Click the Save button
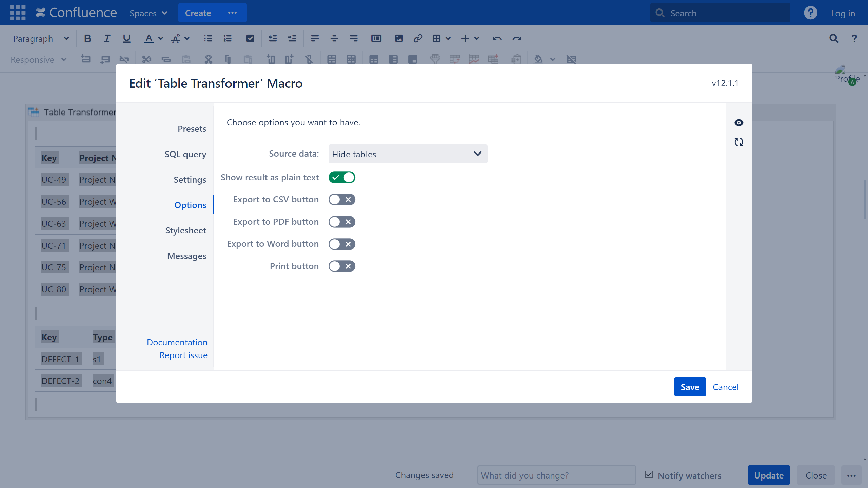This screenshot has width=868, height=488. click(x=689, y=387)
